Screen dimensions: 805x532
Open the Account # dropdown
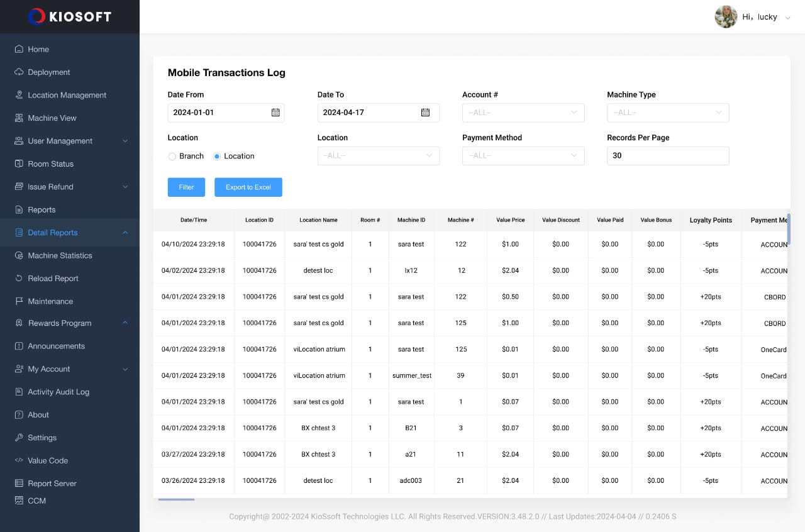click(x=523, y=113)
